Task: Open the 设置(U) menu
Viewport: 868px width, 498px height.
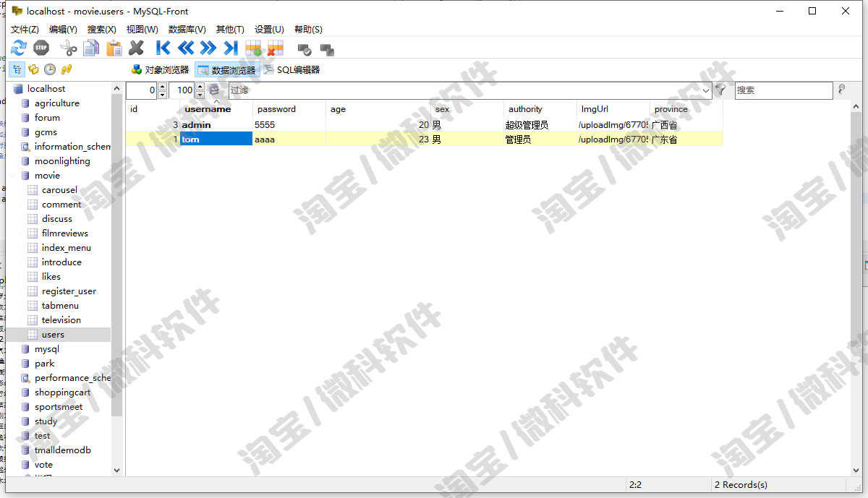Action: point(269,30)
